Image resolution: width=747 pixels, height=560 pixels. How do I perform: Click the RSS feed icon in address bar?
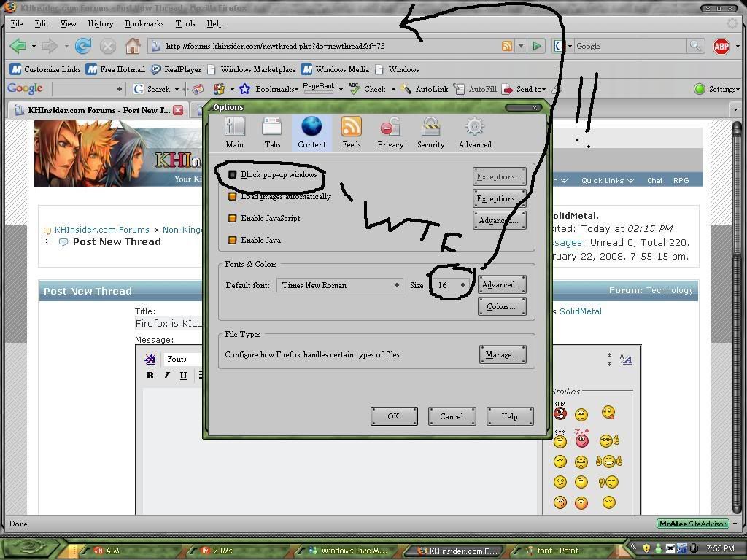pos(507,46)
